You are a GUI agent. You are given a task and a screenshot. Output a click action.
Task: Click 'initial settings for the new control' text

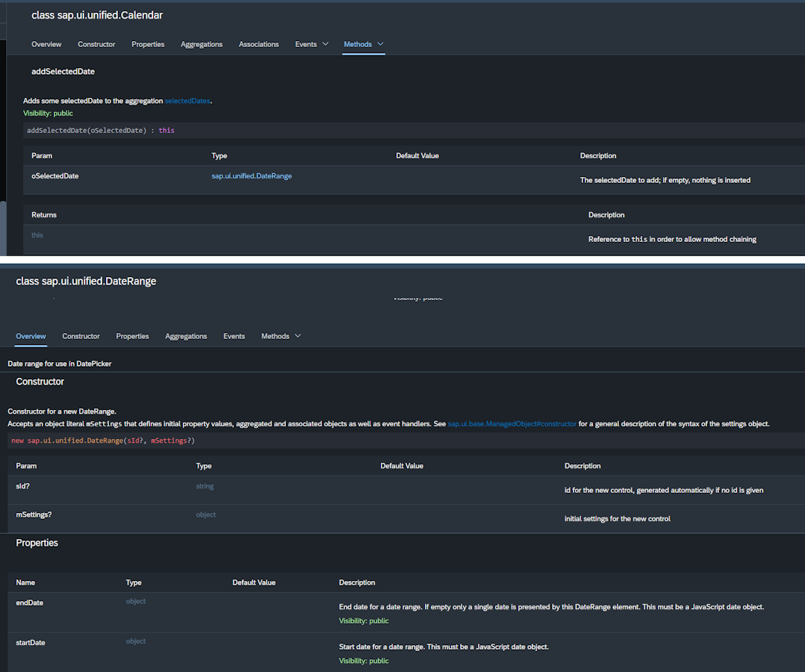click(618, 518)
